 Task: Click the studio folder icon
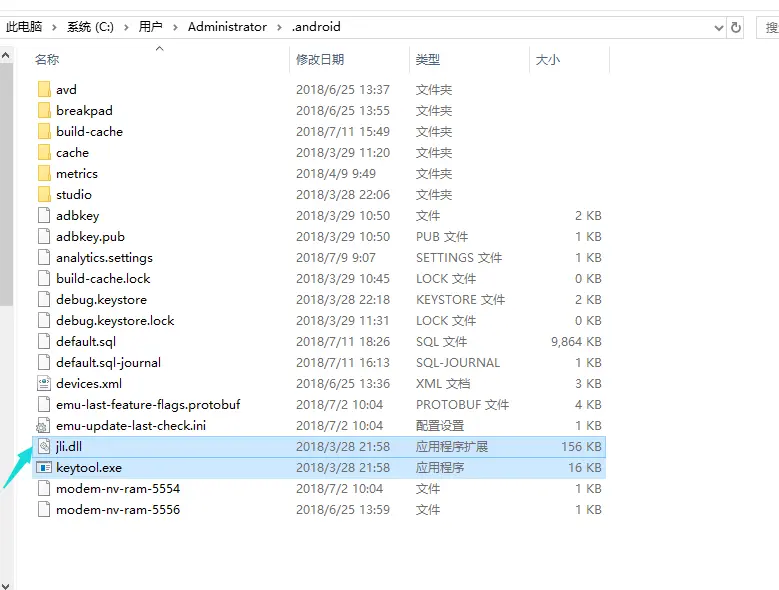click(x=44, y=194)
